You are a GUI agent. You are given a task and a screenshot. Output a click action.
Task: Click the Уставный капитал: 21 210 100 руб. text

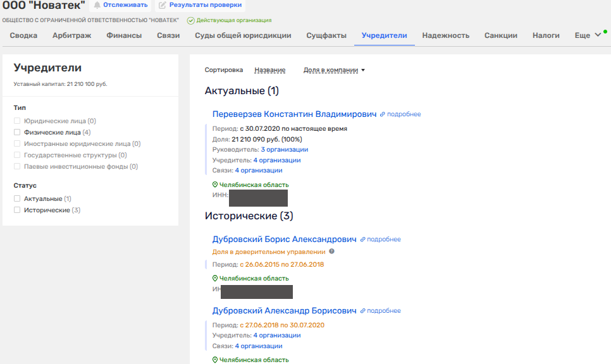(x=60, y=84)
